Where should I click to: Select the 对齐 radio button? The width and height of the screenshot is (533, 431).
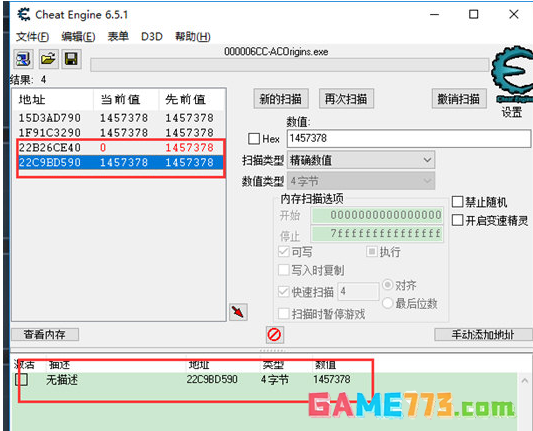pyautogui.click(x=388, y=285)
